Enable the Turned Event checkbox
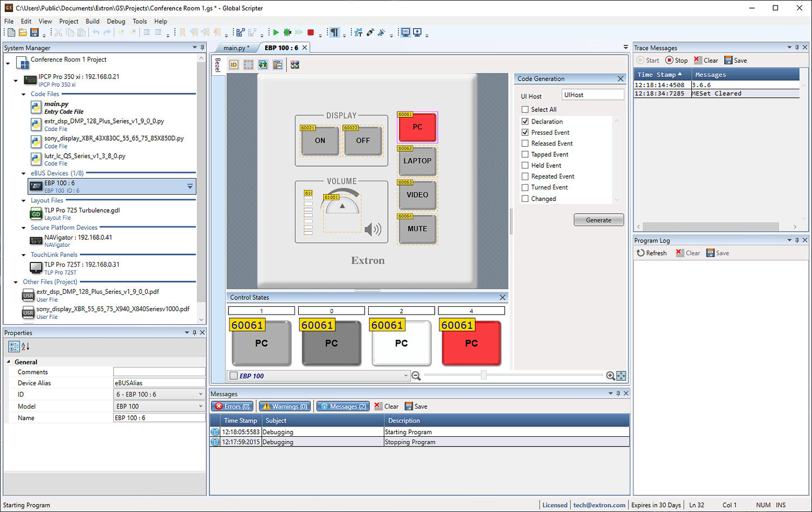Image resolution: width=812 pixels, height=512 pixels. tap(525, 187)
